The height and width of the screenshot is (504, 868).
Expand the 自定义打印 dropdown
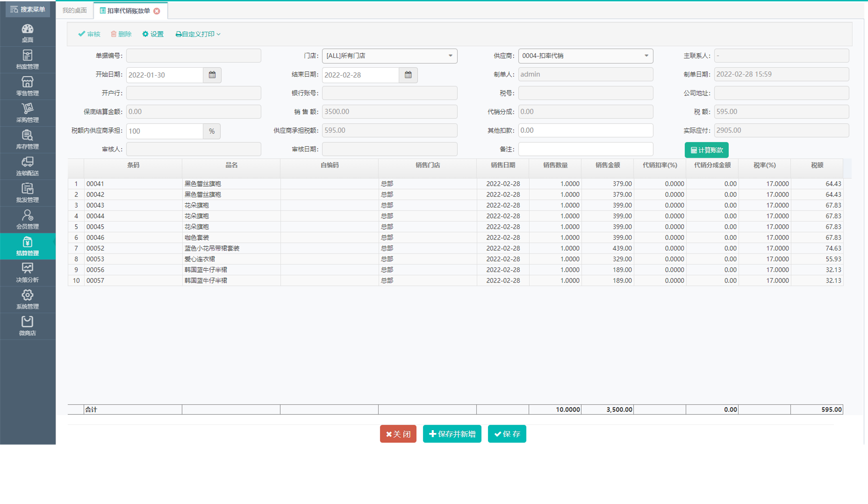[x=198, y=34]
